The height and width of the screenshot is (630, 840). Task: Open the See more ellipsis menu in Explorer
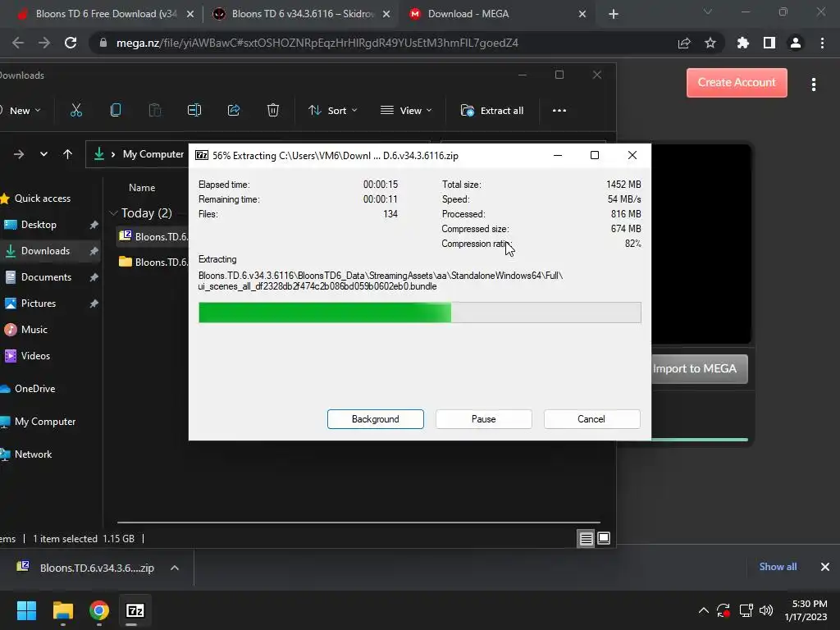click(x=559, y=111)
